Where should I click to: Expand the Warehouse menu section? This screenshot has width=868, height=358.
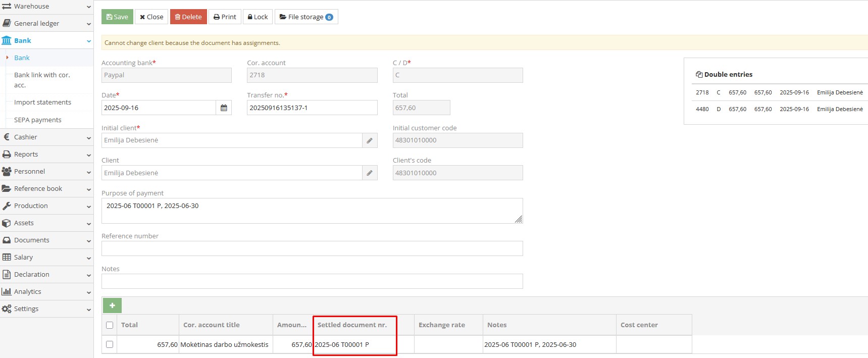pyautogui.click(x=46, y=7)
